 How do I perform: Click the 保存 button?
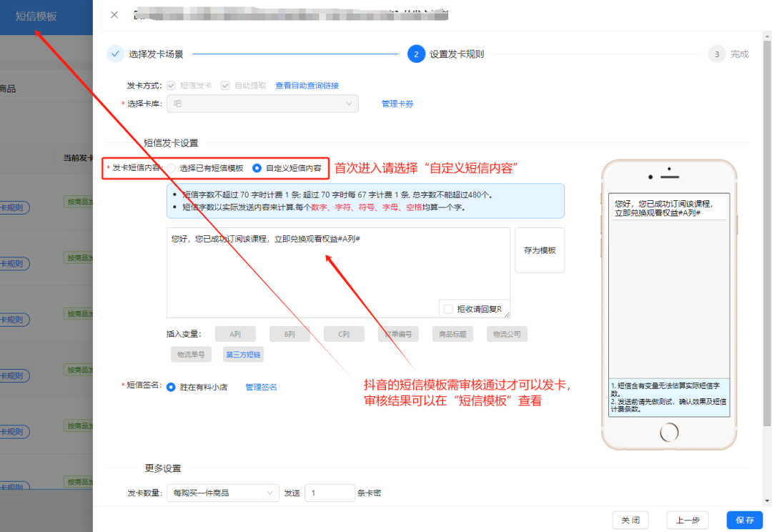coord(744,520)
